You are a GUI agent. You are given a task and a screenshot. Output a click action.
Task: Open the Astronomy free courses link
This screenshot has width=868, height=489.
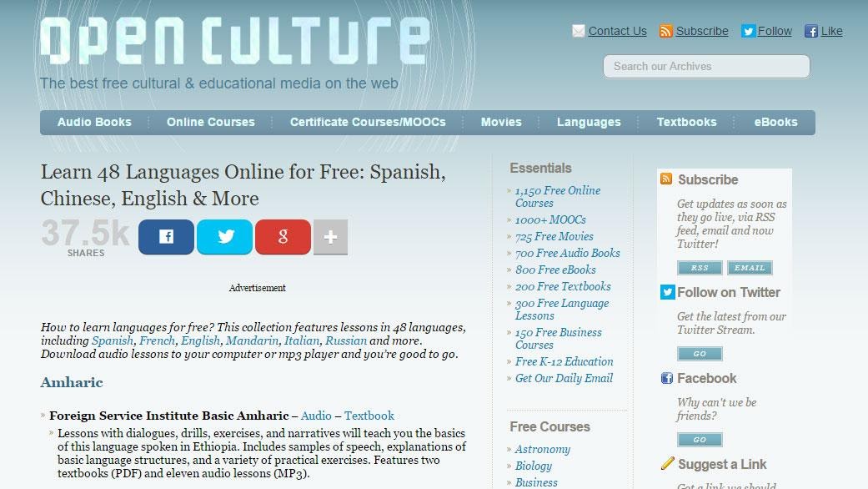pyautogui.click(x=543, y=449)
